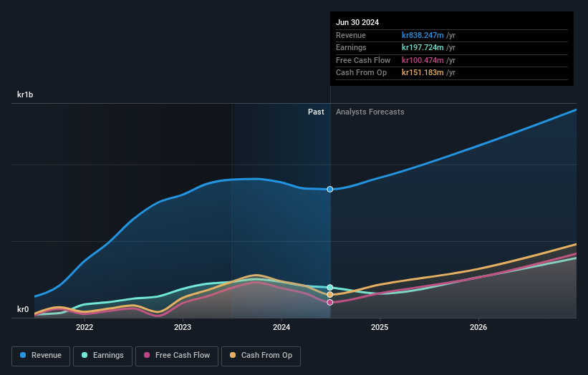The height and width of the screenshot is (375, 588).
Task: Toggle the Free Cash Flow legend button
Action: tap(177, 356)
